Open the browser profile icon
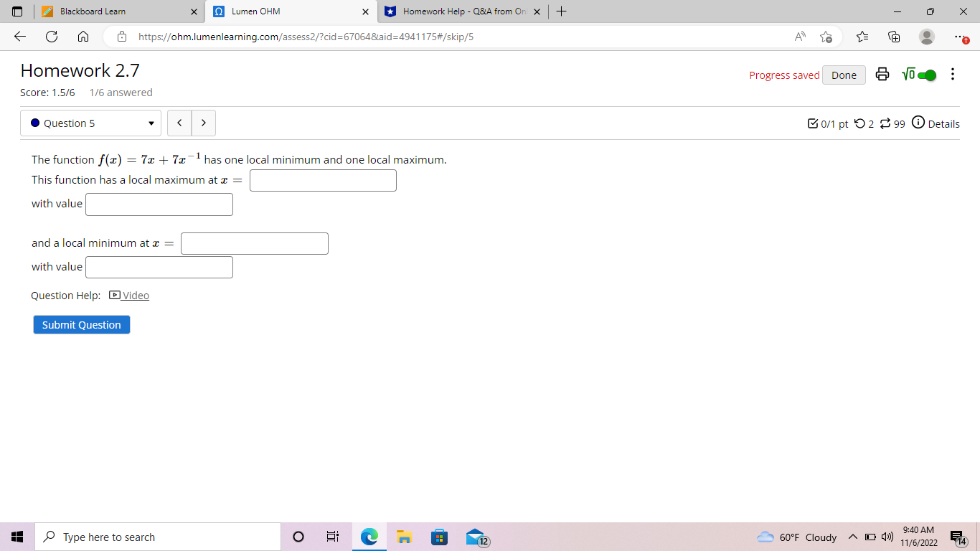 [927, 37]
